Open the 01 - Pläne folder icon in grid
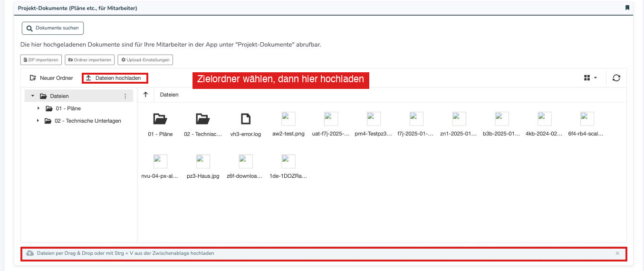This screenshot has height=271, width=644. point(160,118)
